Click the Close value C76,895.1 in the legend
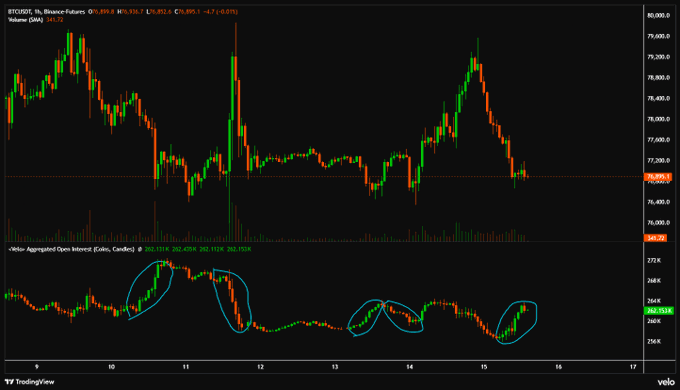This screenshot has height=390, width=680. click(x=187, y=12)
